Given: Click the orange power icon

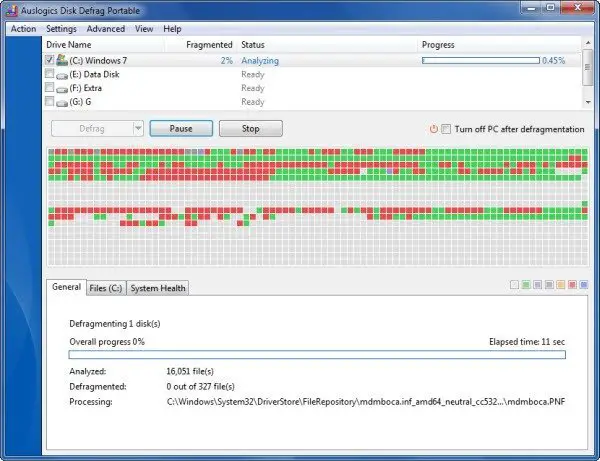Looking at the screenshot, I should point(433,129).
